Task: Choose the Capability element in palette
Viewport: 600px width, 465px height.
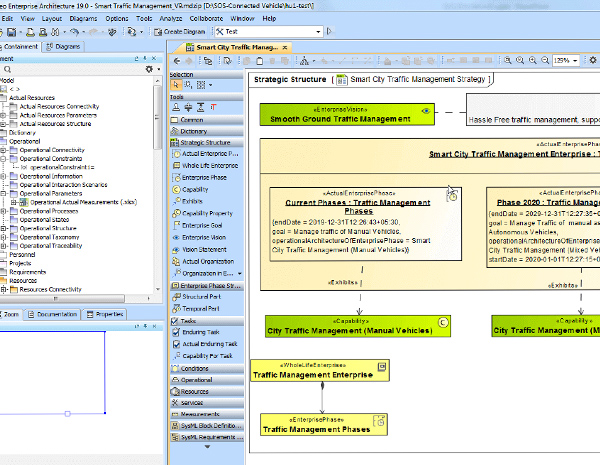Action: (x=195, y=189)
